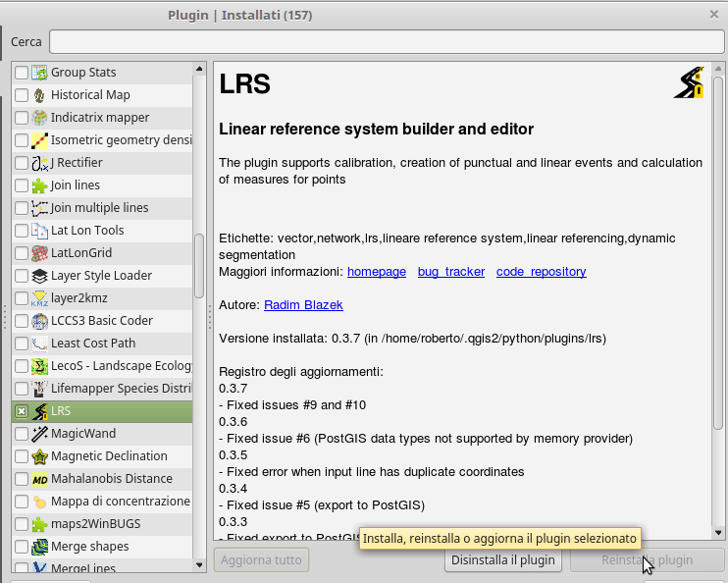
Task: Disable the LRS plugin checkbox
Action: (x=22, y=411)
